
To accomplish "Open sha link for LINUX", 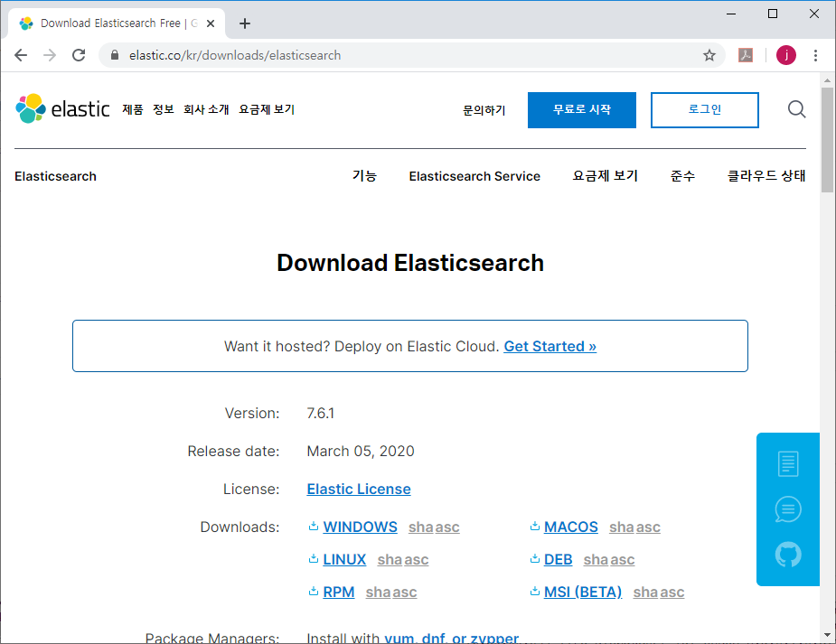I will [x=390, y=560].
